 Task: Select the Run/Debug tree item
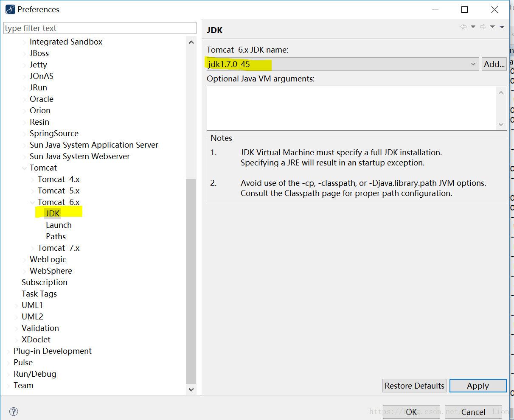click(35, 374)
